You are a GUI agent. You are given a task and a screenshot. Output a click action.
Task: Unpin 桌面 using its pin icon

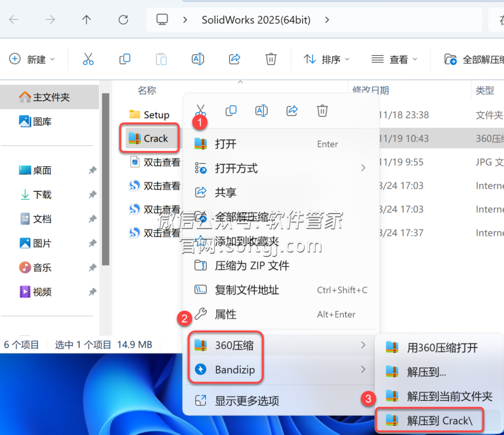(92, 170)
